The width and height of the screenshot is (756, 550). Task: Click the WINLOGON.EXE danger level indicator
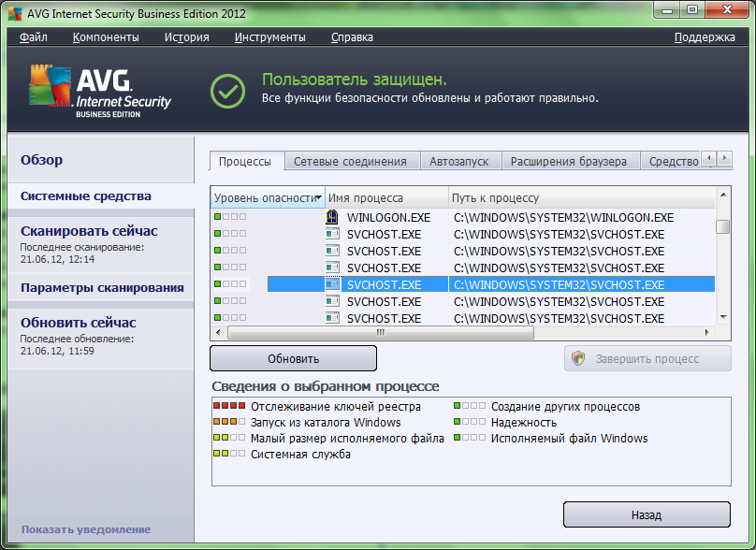[230, 217]
